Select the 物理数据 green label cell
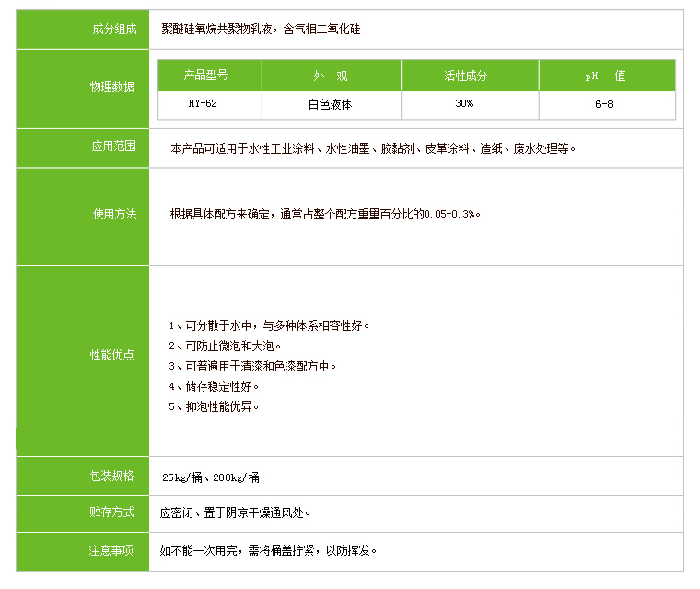 pos(112,88)
